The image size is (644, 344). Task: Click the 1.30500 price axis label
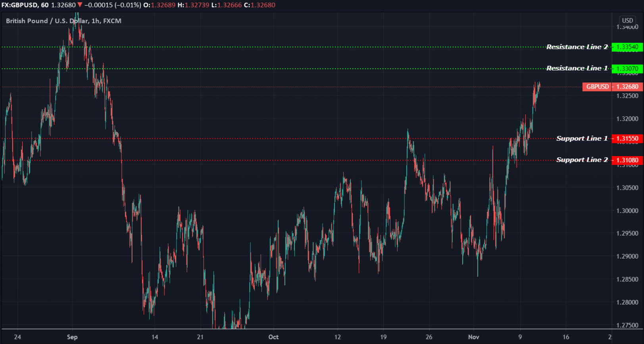[x=627, y=187]
